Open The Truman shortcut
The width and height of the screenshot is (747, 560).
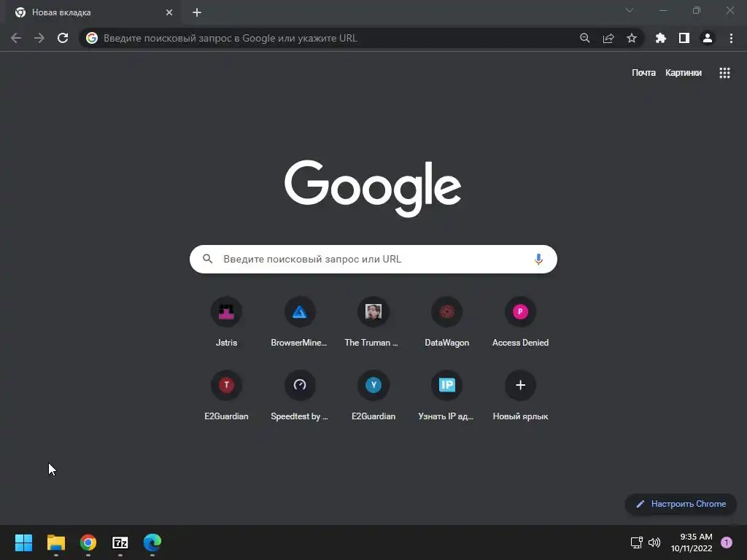(373, 322)
